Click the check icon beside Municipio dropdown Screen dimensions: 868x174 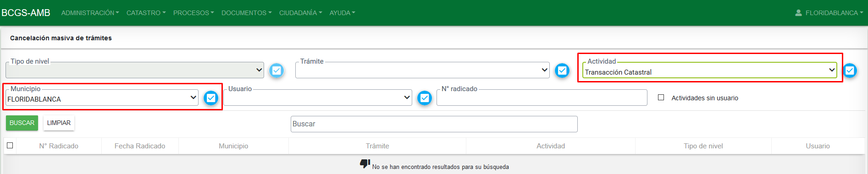coord(211,98)
